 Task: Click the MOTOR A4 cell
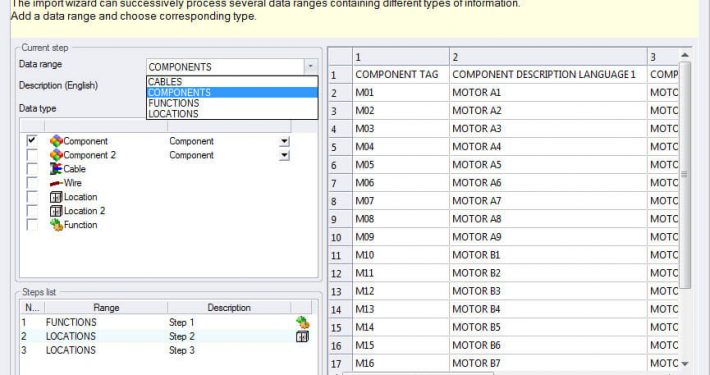point(548,147)
